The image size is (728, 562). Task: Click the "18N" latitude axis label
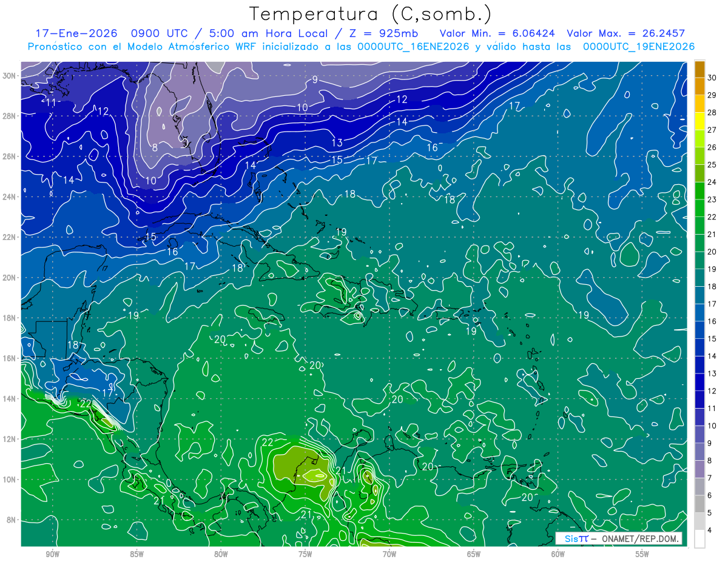click(x=10, y=318)
